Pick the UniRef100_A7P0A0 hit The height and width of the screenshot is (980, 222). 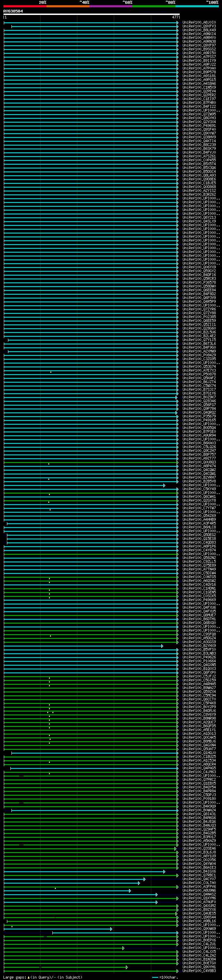tap(199, 68)
